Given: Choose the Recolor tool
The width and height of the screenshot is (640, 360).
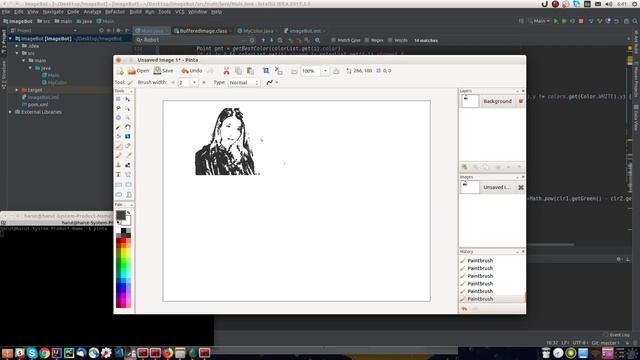Looking at the screenshot, I should [128, 165].
